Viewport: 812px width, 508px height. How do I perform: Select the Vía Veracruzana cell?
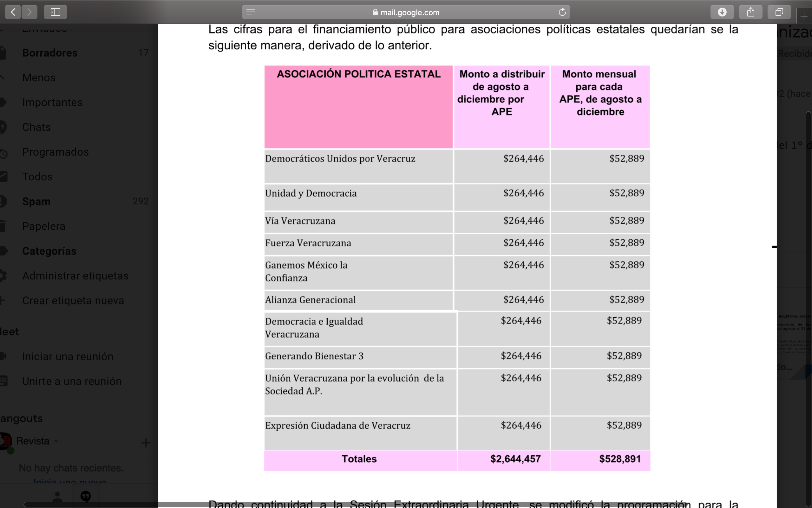click(358, 222)
